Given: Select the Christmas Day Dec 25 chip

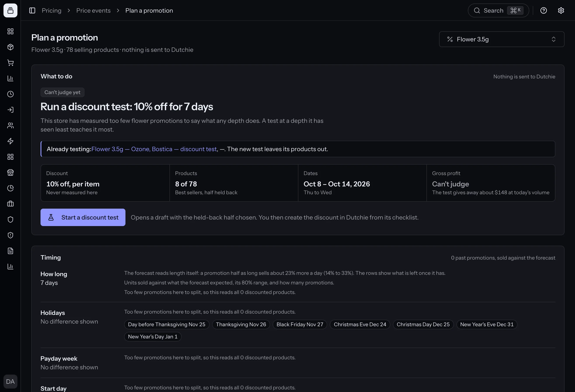Looking at the screenshot, I should tap(423, 324).
